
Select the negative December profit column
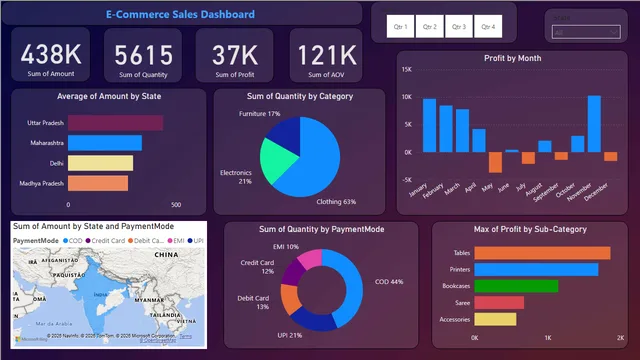click(611, 156)
